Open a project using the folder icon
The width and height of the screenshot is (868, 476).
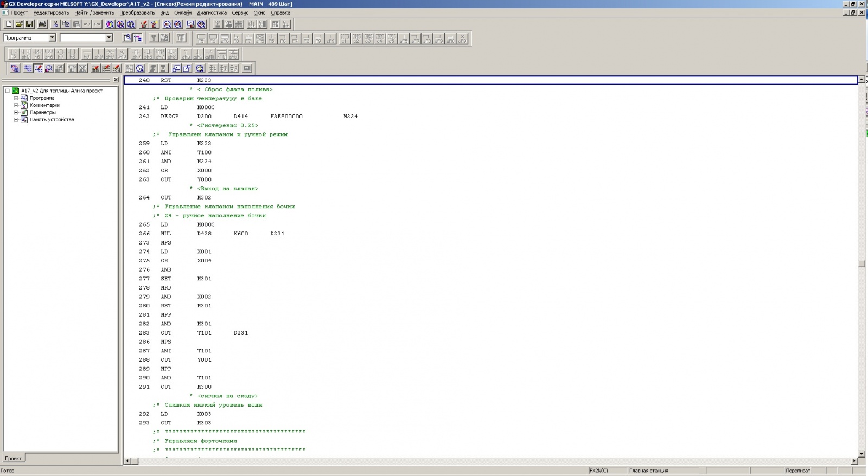pyautogui.click(x=19, y=24)
